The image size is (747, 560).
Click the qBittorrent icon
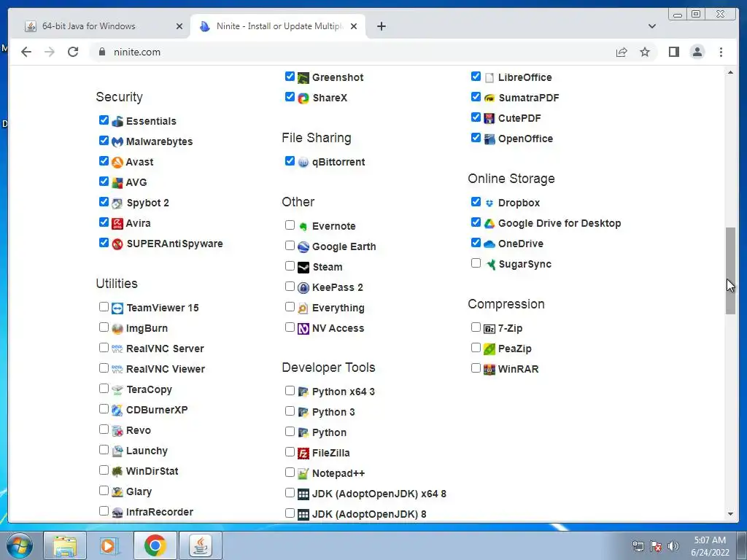point(303,163)
